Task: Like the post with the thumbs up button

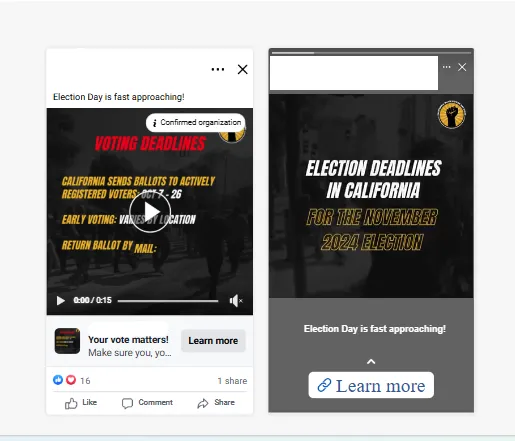Action: pos(81,403)
